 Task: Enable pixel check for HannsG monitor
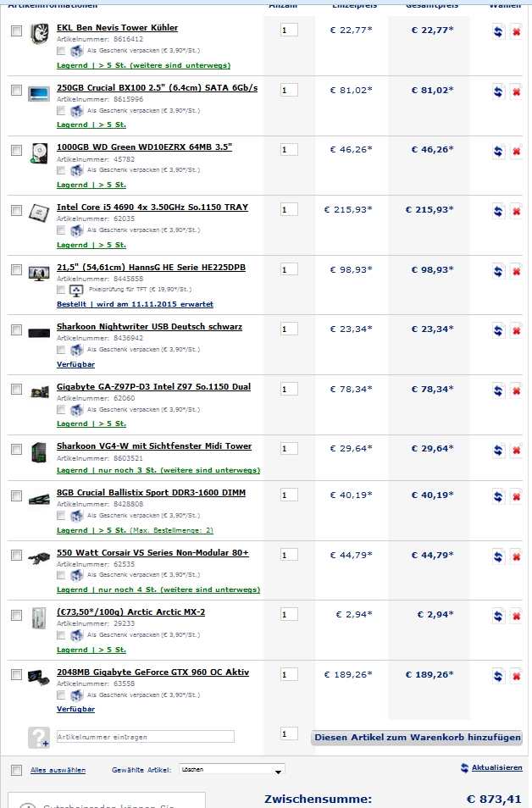[61, 290]
